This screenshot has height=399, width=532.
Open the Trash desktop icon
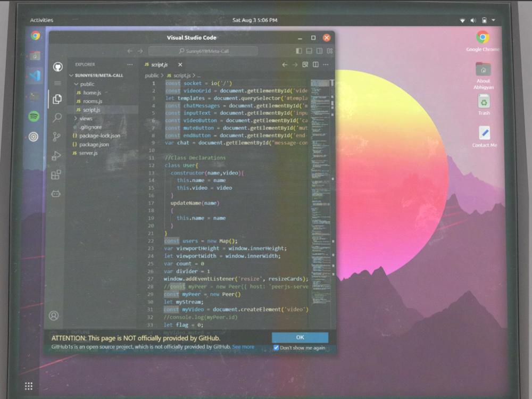(484, 104)
